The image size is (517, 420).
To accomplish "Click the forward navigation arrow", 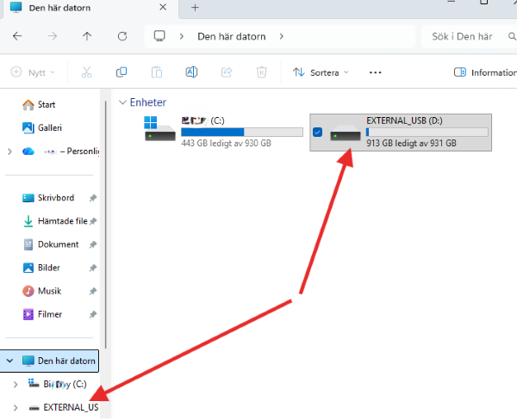I will point(53,36).
